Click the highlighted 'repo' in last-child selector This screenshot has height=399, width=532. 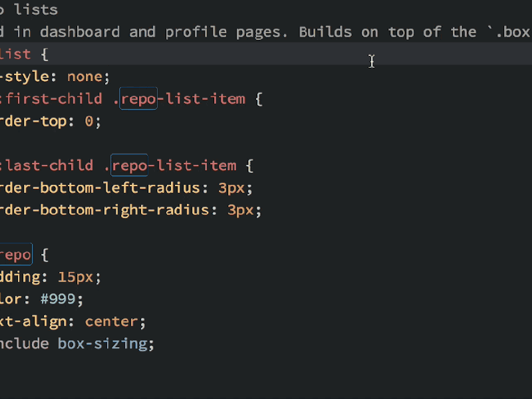[129, 165]
